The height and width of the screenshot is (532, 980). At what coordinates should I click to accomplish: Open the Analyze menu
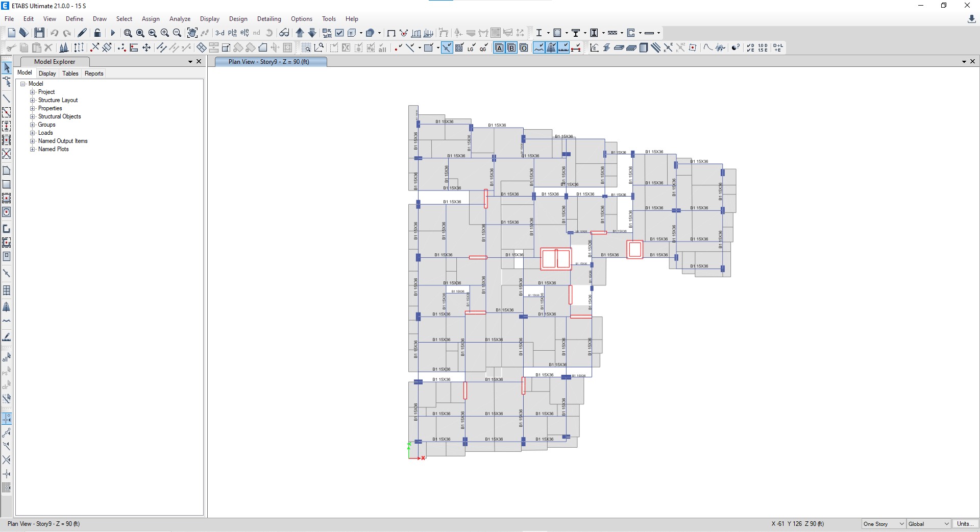pos(180,19)
